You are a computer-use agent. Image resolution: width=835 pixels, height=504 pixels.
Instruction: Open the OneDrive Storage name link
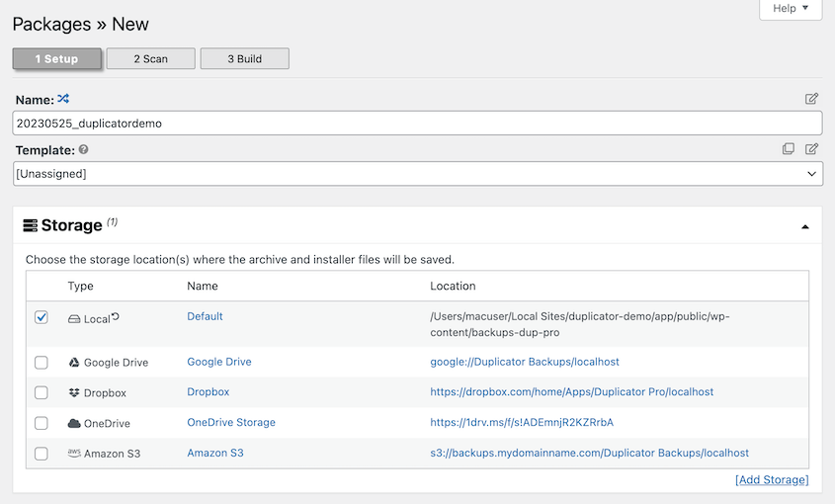click(231, 423)
